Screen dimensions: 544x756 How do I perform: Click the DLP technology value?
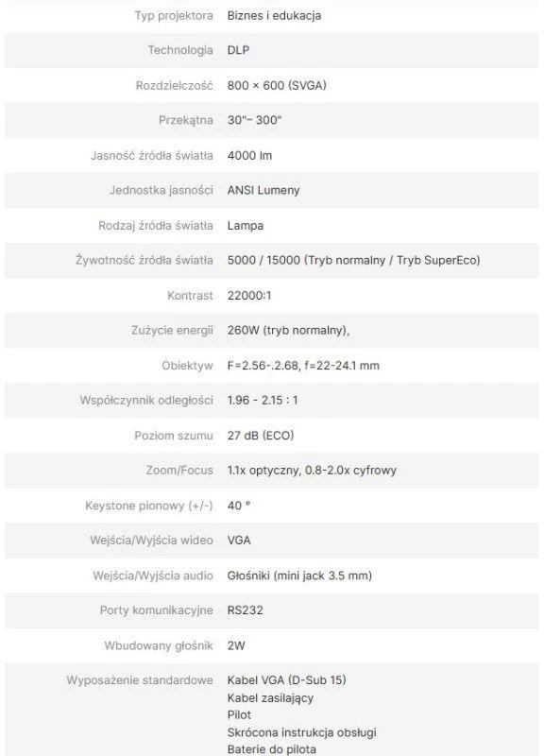pyautogui.click(x=238, y=50)
